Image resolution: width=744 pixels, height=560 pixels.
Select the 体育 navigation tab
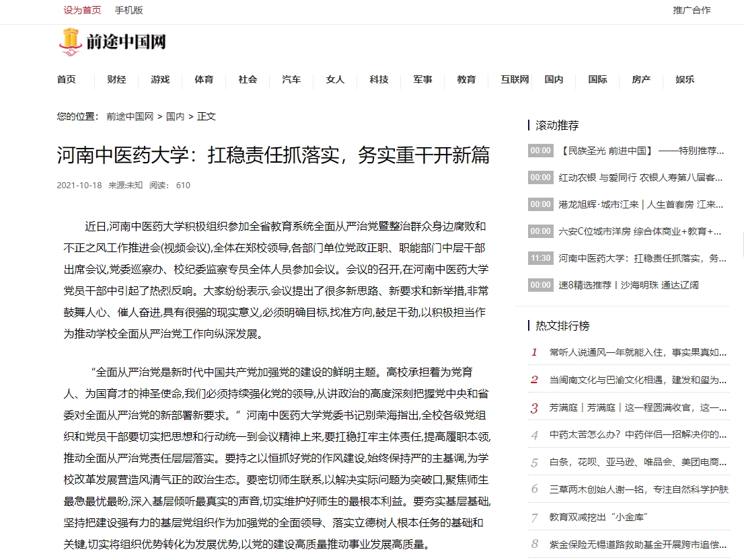pyautogui.click(x=204, y=79)
